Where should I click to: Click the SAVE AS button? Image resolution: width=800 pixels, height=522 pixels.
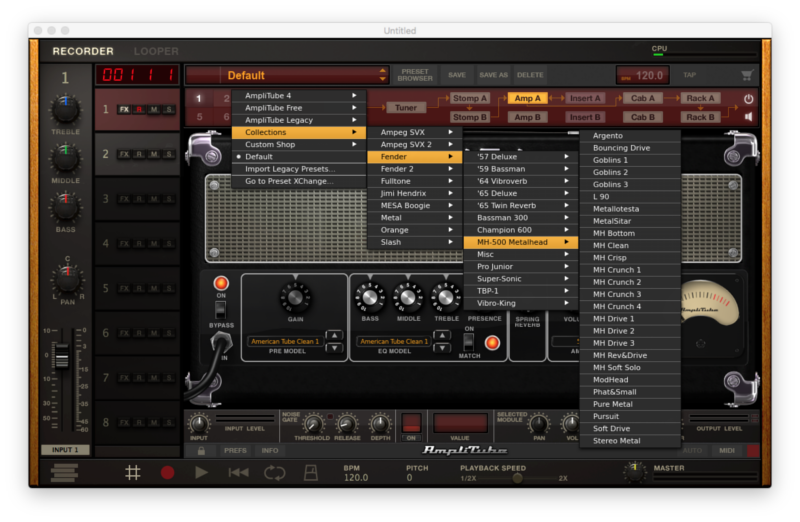[x=493, y=75]
